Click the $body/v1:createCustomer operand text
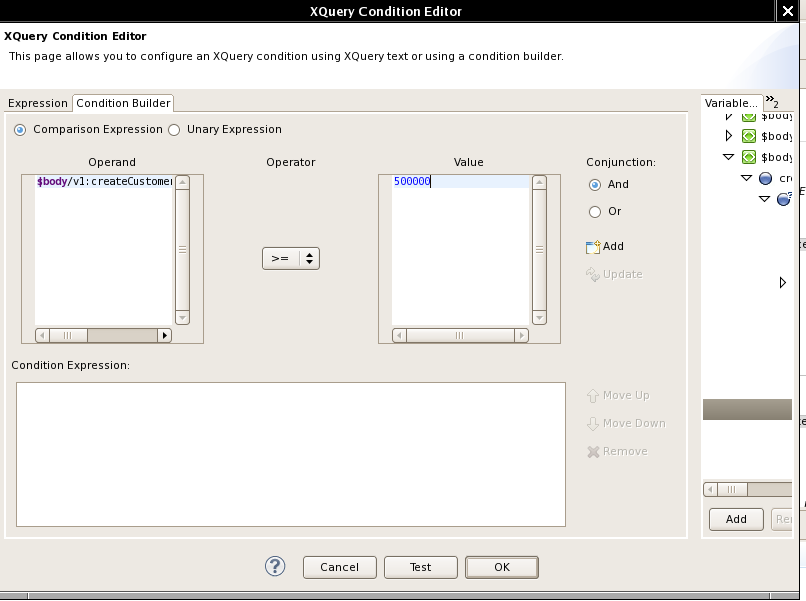 (x=104, y=181)
